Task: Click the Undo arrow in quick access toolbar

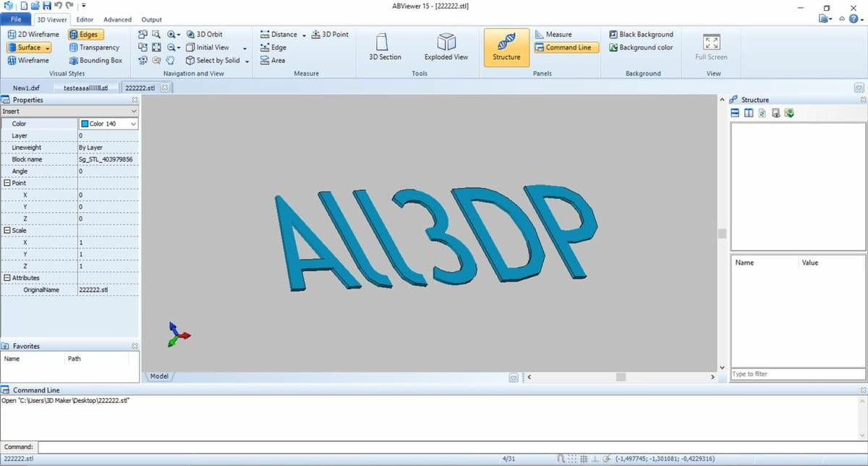Action: 58,6
